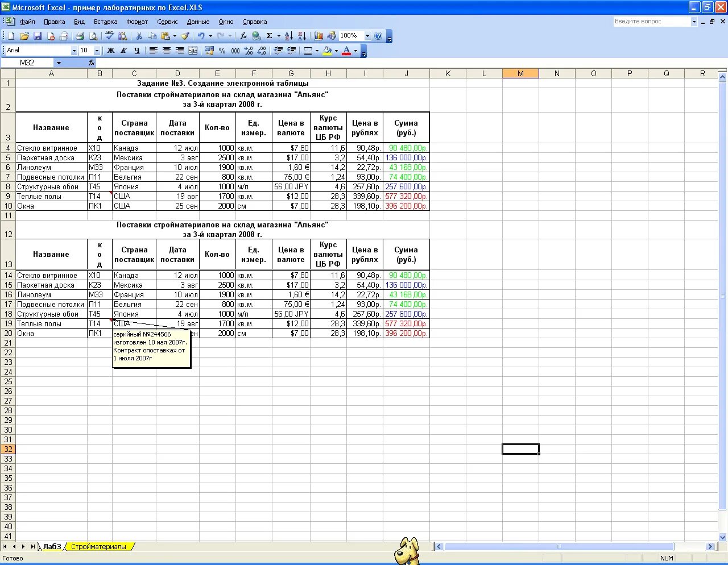Click the Merge and Center icon
Screen dimensions: 728x565
[x=193, y=51]
